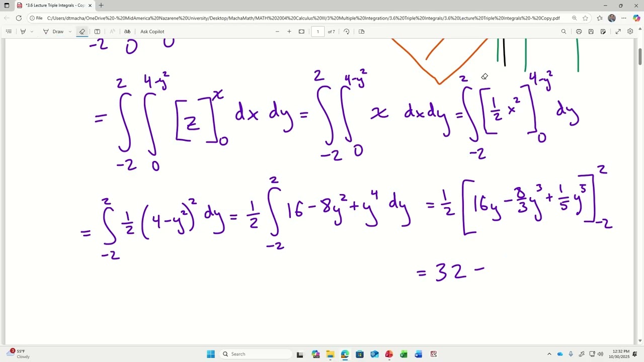Click the File site info label
Viewport: 644px width, 362px height.
pos(36,18)
